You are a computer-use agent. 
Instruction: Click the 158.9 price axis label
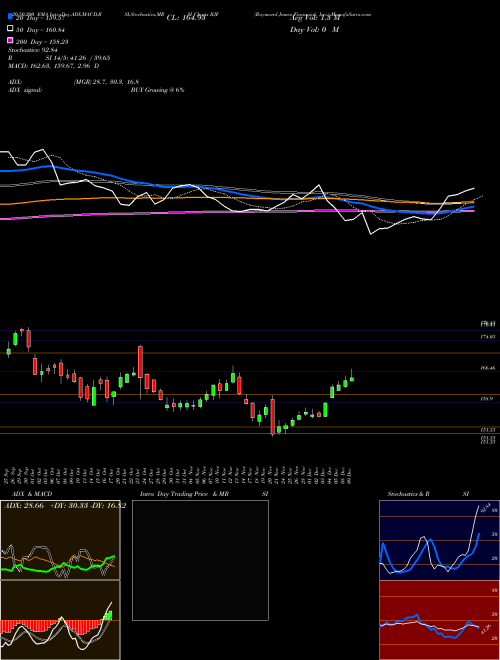coord(487,399)
